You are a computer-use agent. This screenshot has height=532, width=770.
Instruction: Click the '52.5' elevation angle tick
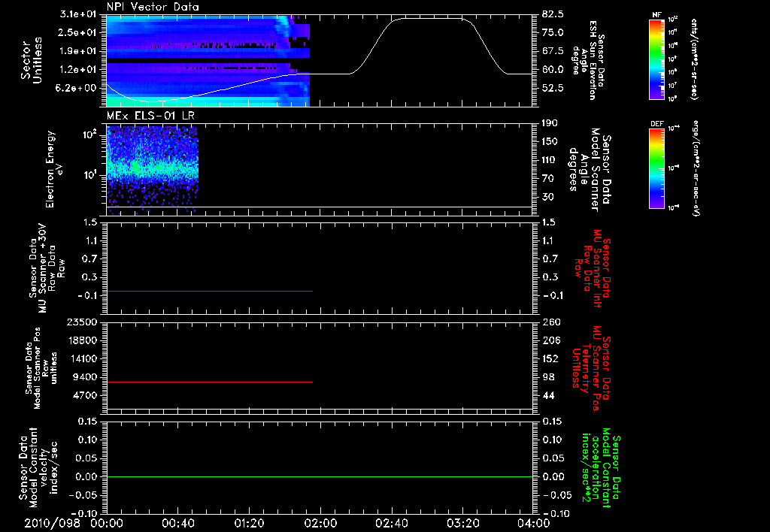(x=553, y=89)
